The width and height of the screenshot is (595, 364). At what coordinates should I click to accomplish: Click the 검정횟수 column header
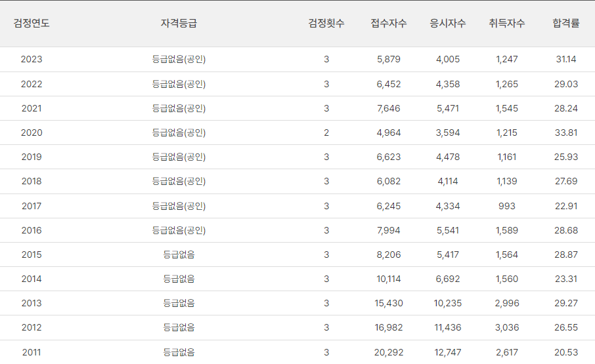326,24
